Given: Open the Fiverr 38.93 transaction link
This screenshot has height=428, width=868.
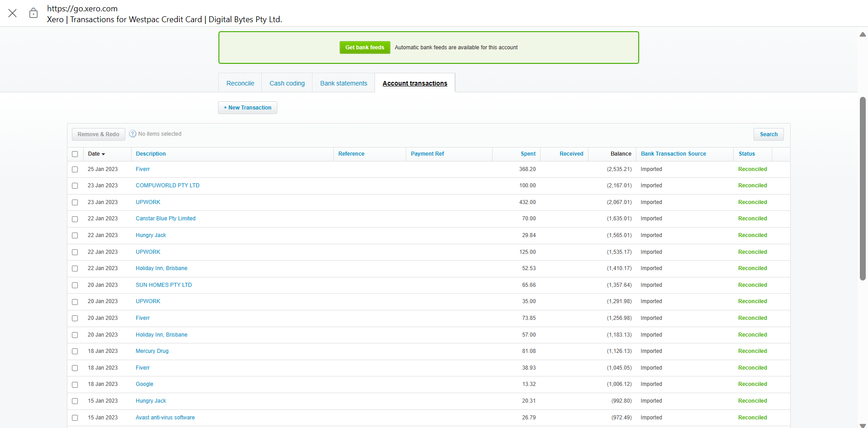Looking at the screenshot, I should click(x=142, y=368).
